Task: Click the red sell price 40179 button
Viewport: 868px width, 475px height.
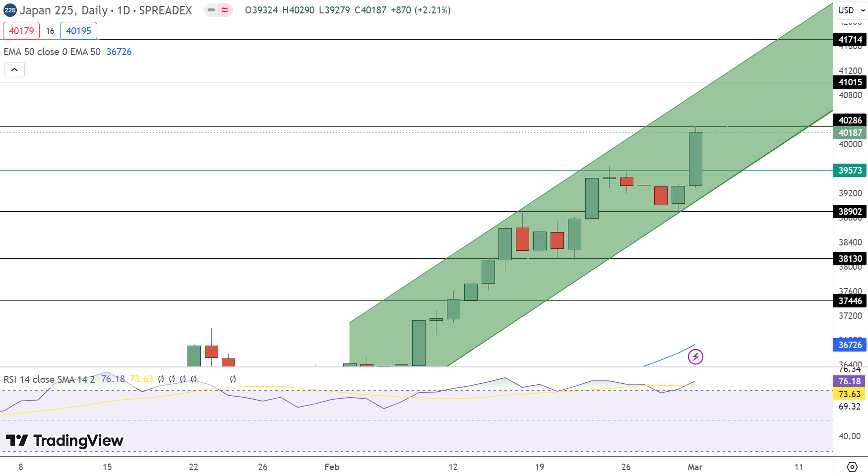Action: [x=21, y=31]
